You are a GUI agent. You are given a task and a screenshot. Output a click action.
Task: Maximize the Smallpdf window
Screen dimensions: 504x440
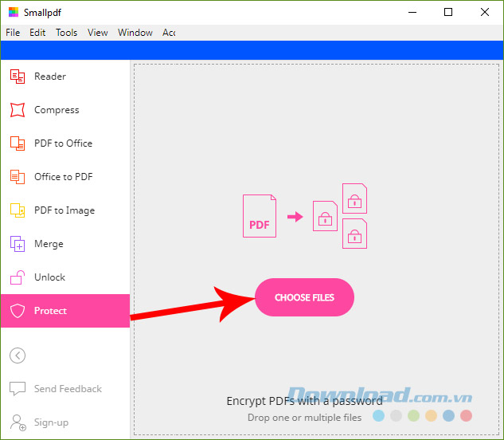tap(448, 12)
